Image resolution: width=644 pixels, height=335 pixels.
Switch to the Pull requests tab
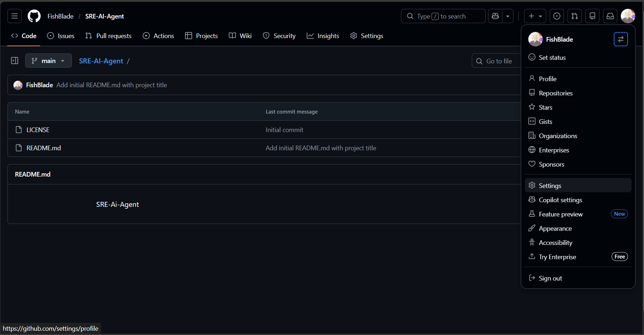(109, 36)
